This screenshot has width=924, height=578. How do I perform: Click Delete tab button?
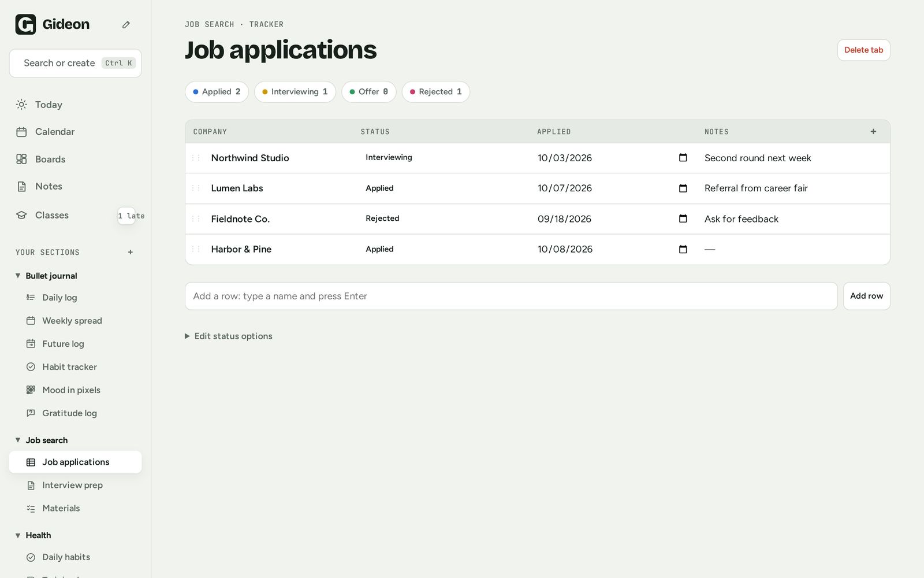863,50
